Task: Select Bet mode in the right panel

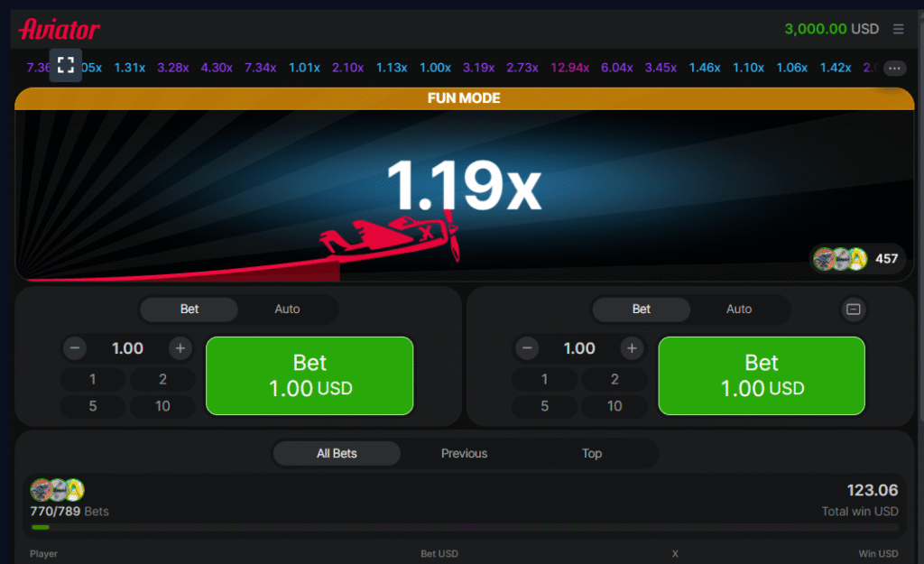Action: 642,309
